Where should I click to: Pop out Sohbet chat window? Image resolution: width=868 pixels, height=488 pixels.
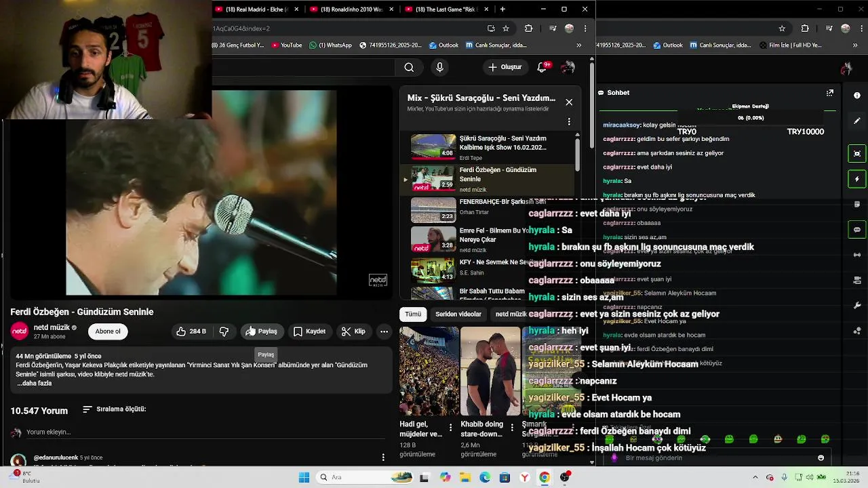829,93
